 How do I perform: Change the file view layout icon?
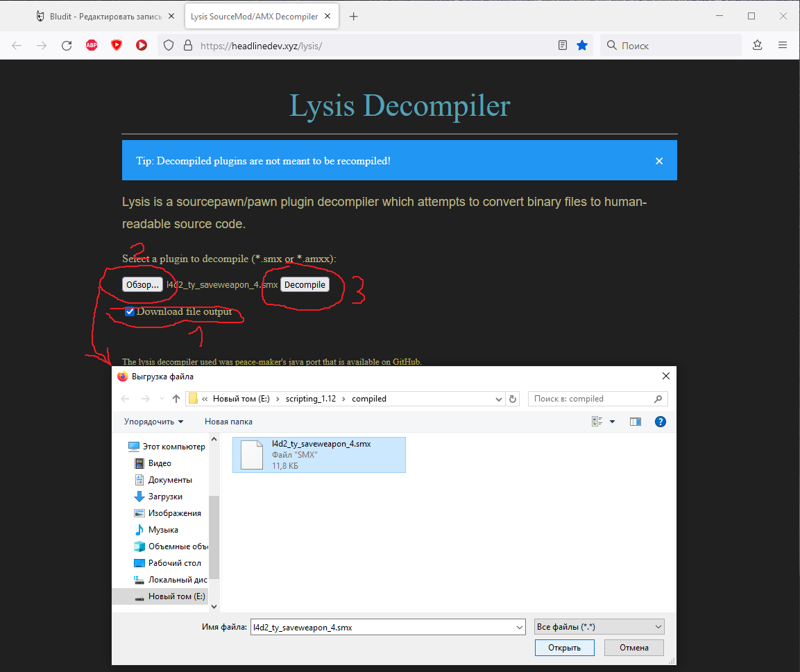click(597, 422)
